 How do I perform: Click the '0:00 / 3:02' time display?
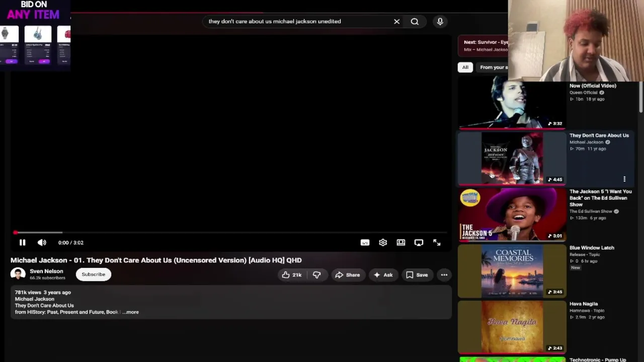coord(70,243)
